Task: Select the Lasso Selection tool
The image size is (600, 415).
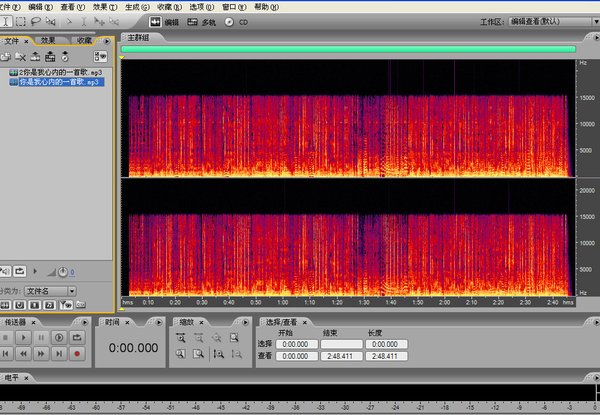Action: tap(36, 22)
